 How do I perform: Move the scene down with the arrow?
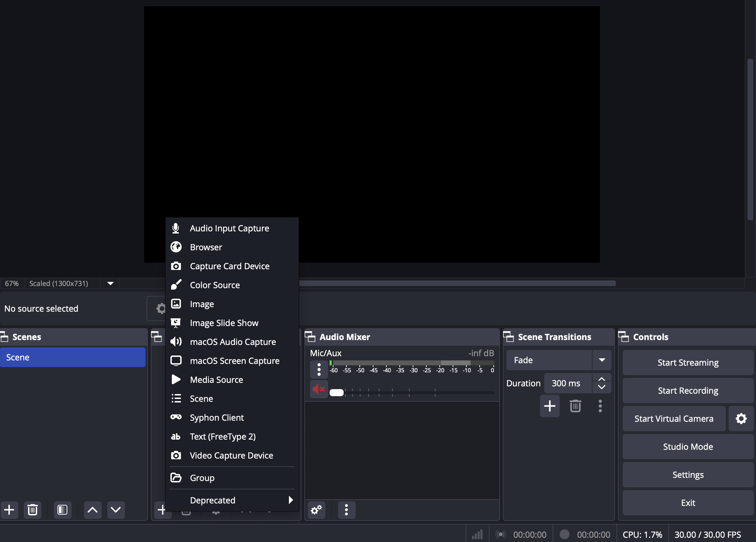click(x=116, y=510)
